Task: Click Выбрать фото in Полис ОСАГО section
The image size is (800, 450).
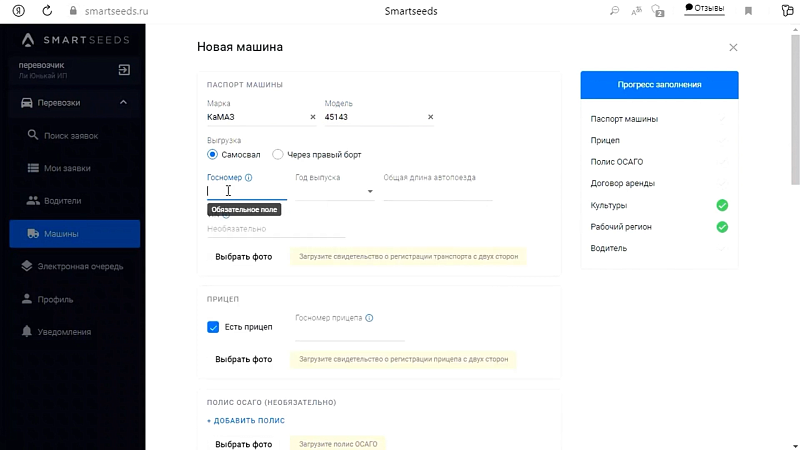Action: click(243, 444)
